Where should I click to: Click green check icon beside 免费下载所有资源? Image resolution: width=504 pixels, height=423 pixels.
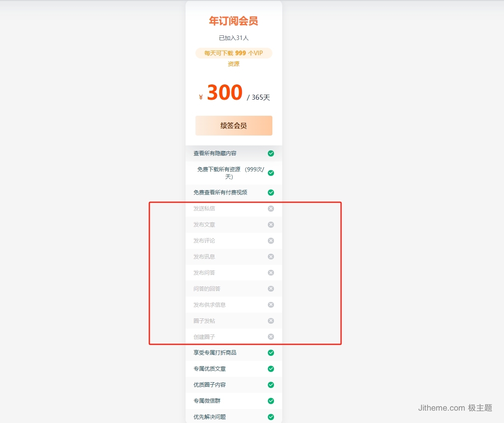tap(271, 173)
